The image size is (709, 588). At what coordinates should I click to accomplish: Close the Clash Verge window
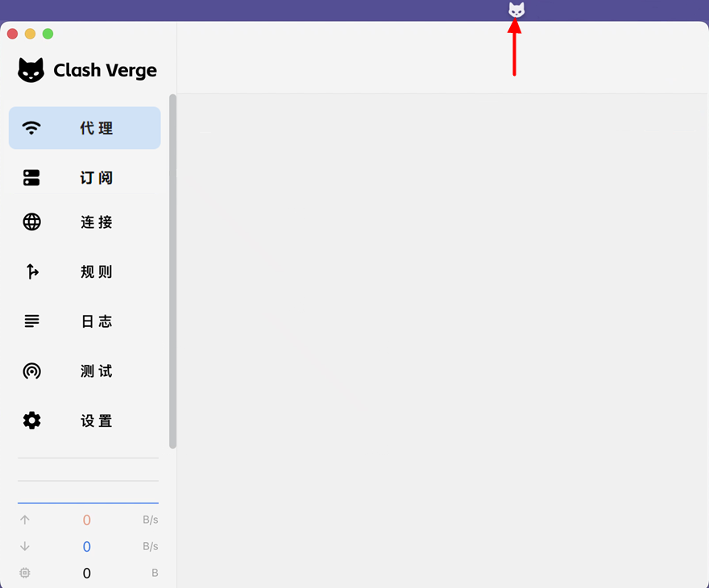13,34
